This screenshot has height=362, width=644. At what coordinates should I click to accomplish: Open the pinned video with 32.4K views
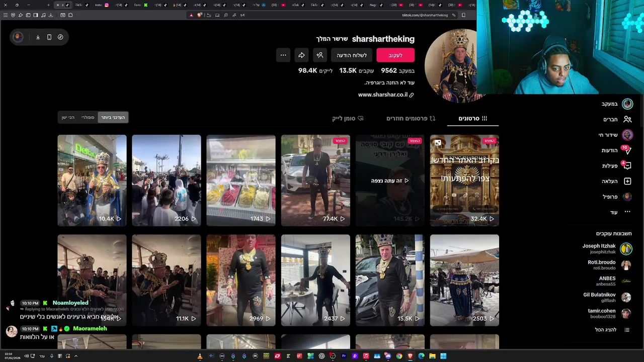(x=464, y=180)
